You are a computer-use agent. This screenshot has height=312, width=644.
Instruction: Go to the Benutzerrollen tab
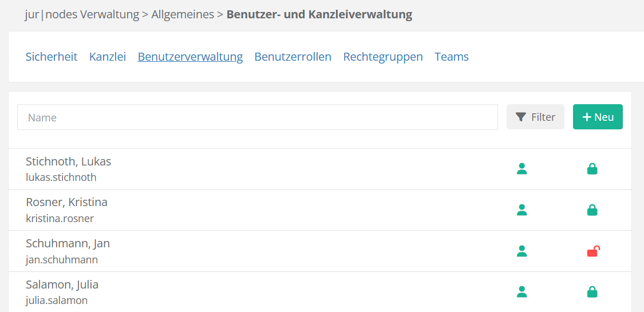(293, 57)
